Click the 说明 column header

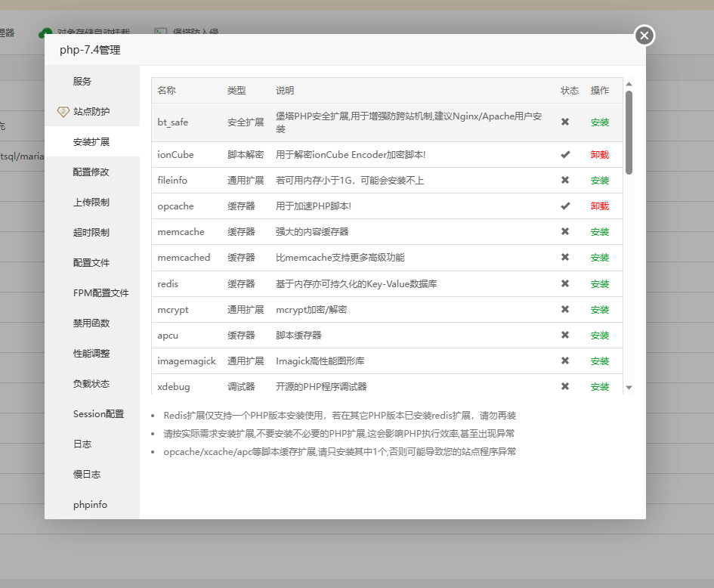click(x=285, y=91)
